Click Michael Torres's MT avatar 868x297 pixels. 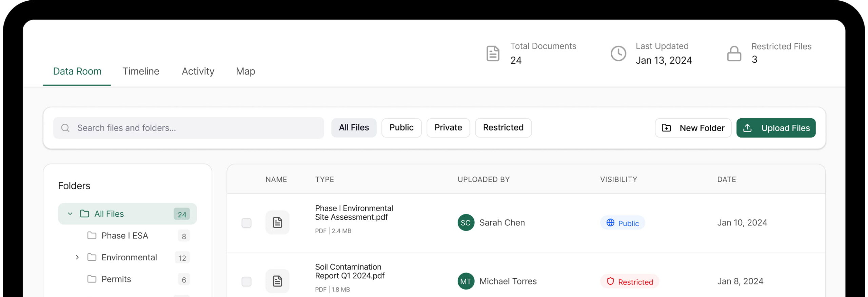click(x=466, y=281)
